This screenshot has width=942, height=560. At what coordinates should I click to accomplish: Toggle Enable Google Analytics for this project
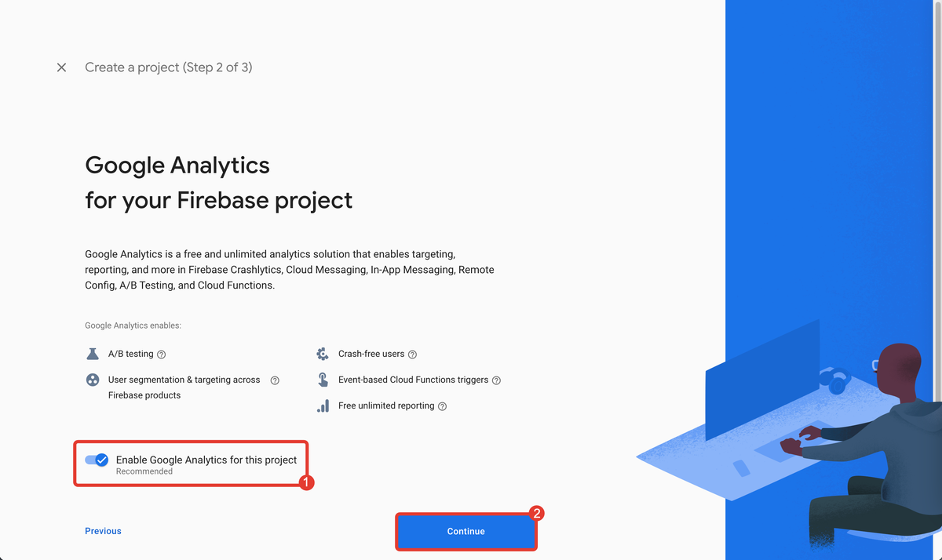97,460
